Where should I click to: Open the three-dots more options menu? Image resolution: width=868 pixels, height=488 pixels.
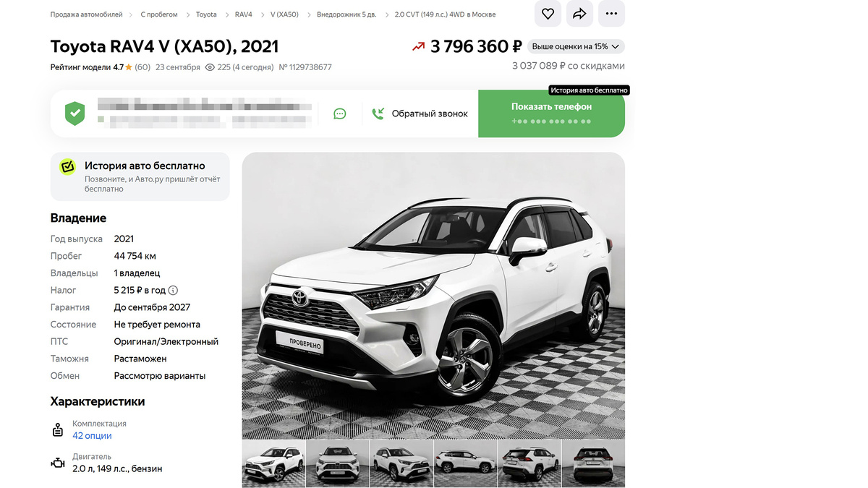pos(611,14)
